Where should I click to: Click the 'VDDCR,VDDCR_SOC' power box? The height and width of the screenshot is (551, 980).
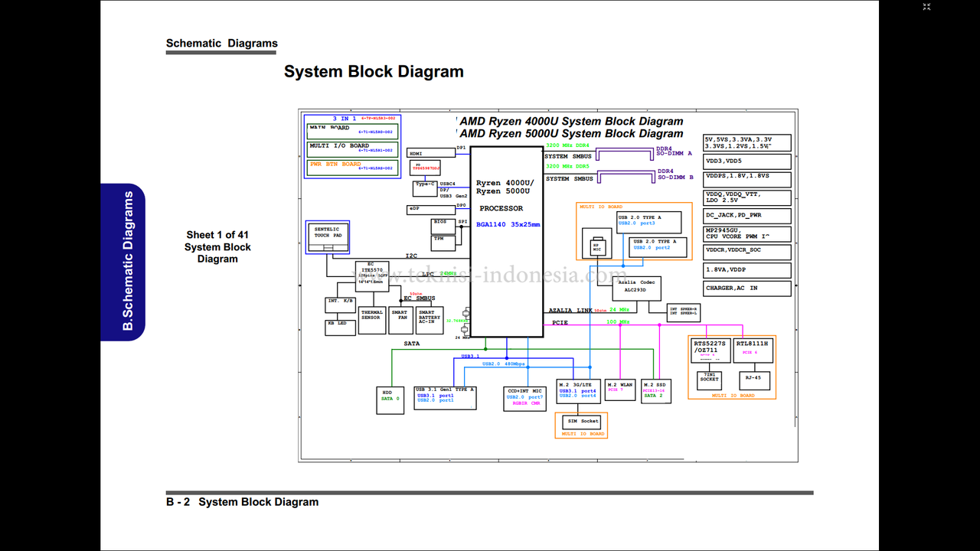[748, 252]
